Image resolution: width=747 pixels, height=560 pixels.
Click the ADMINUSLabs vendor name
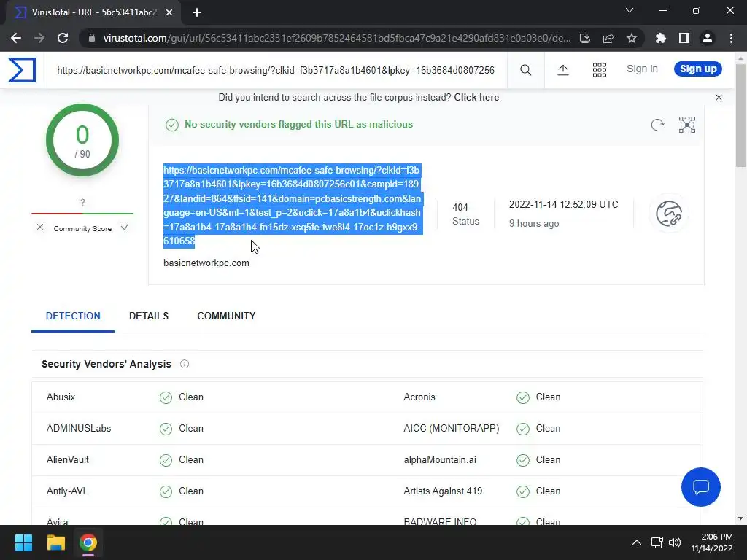click(79, 429)
